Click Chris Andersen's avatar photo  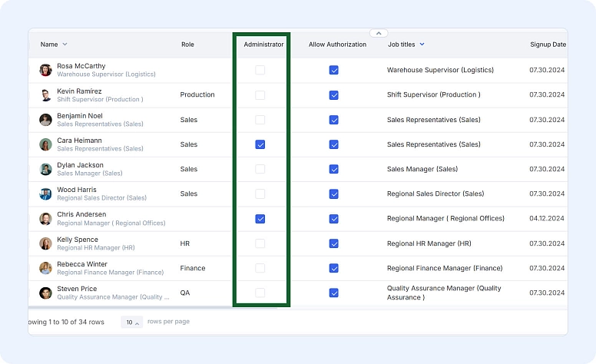click(46, 219)
